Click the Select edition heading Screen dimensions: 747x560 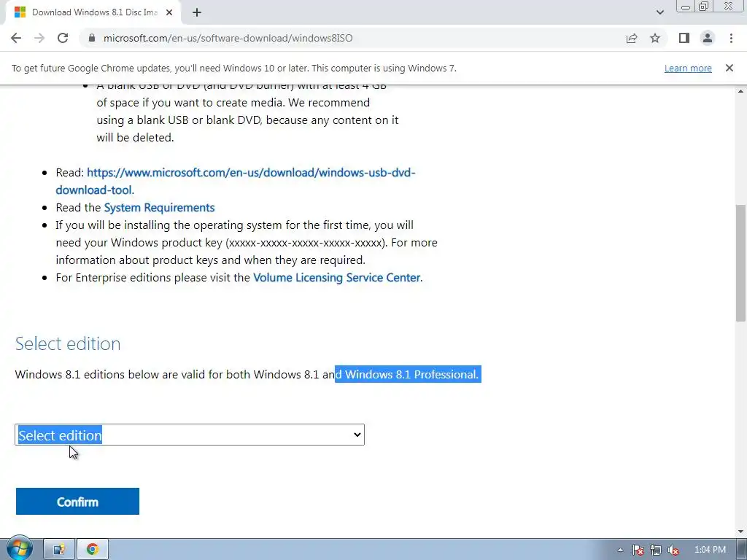(x=68, y=344)
